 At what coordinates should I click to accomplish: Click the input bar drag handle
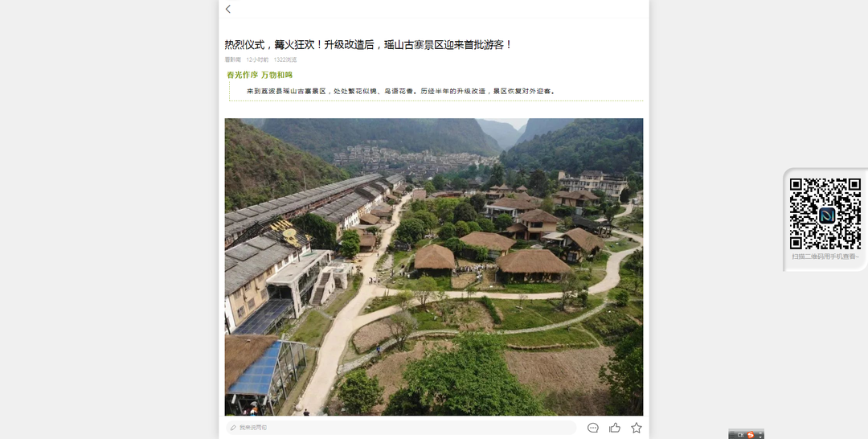(732, 435)
